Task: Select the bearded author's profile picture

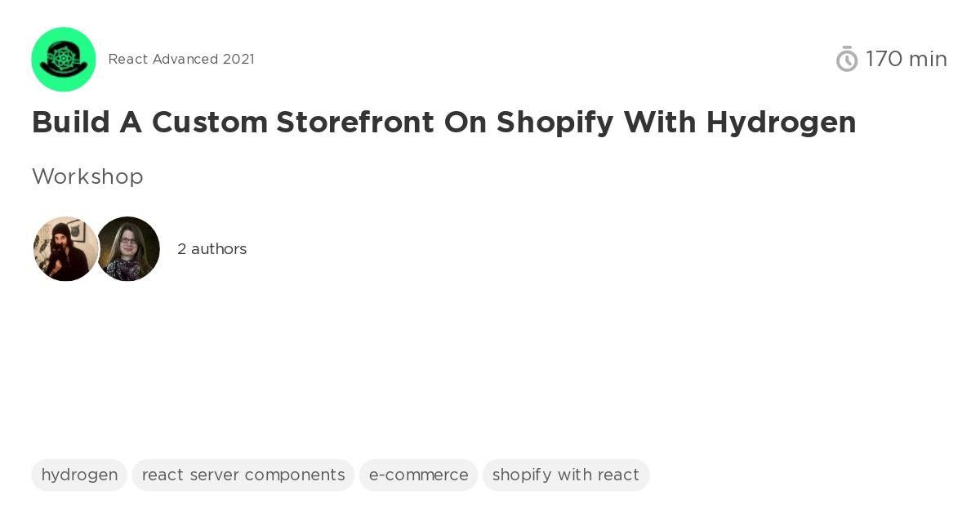Action: (65, 248)
